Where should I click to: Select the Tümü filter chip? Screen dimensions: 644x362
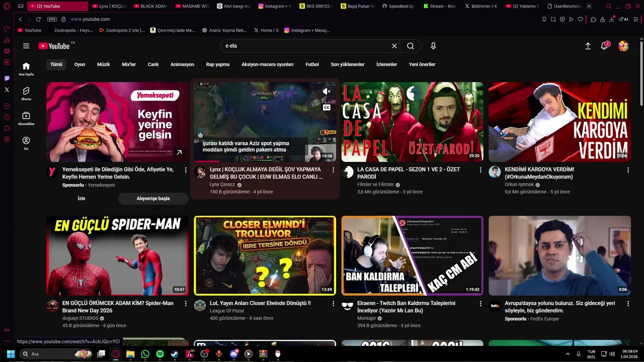[56, 64]
